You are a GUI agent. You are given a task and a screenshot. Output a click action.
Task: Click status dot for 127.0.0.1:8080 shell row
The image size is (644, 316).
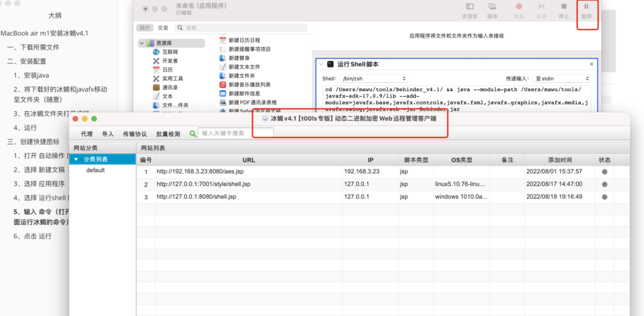pyautogui.click(x=604, y=197)
